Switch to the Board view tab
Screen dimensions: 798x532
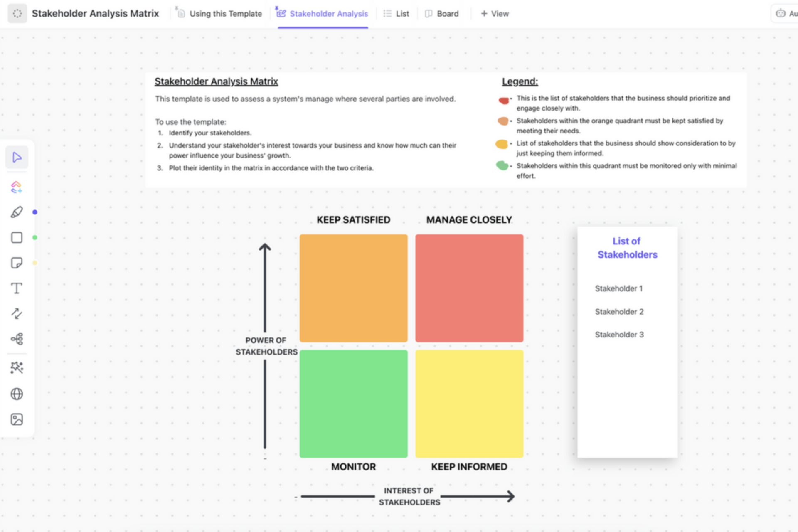pos(444,13)
